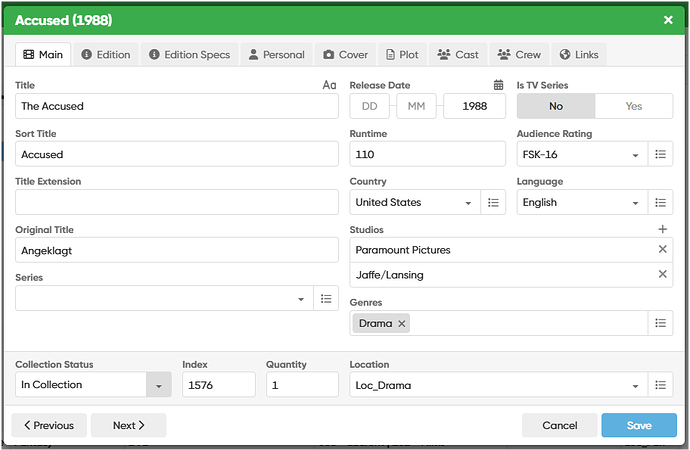The width and height of the screenshot is (690, 450).
Task: Click the calendar icon beside Release Date
Action: coord(498,86)
